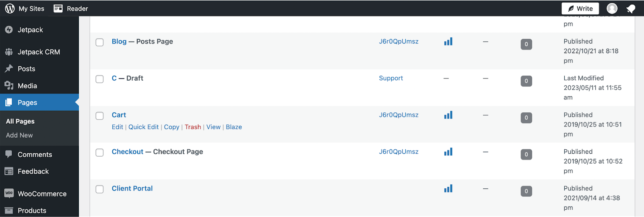This screenshot has height=217, width=644.
Task: Check the Checkout page checkbox
Action: 99,153
